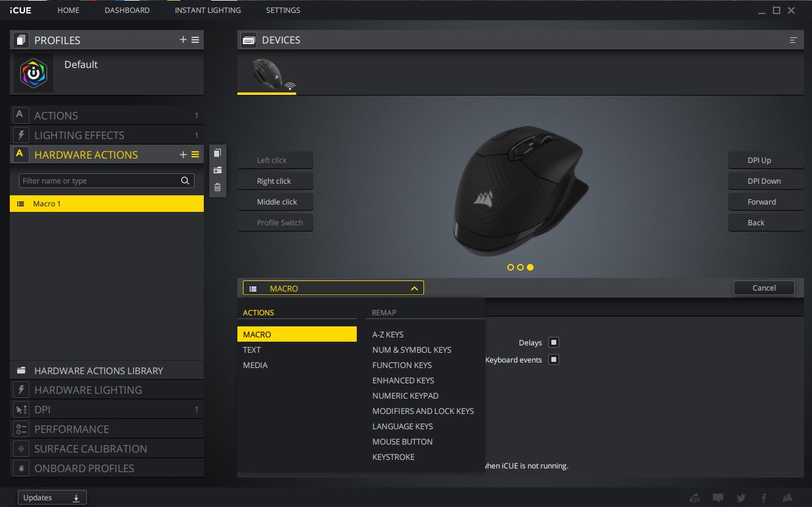The image size is (812, 507).
Task: Expand the Lighting Effects section
Action: coord(106,135)
